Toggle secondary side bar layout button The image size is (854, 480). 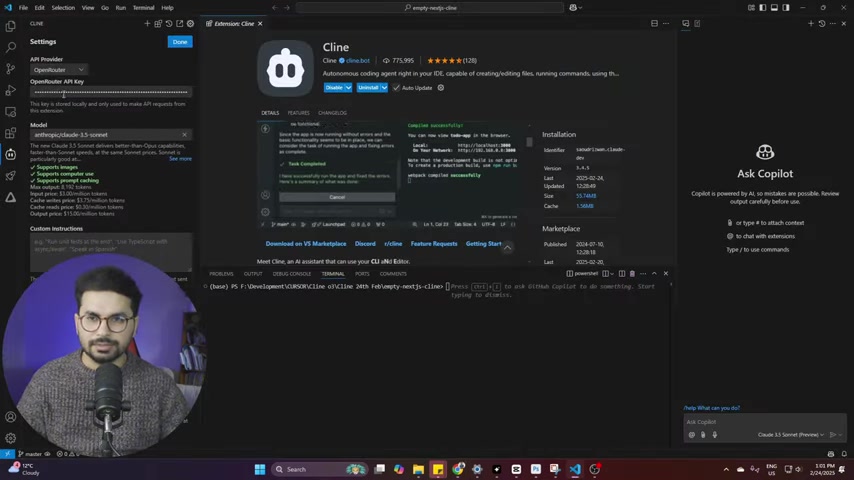[x=786, y=8]
